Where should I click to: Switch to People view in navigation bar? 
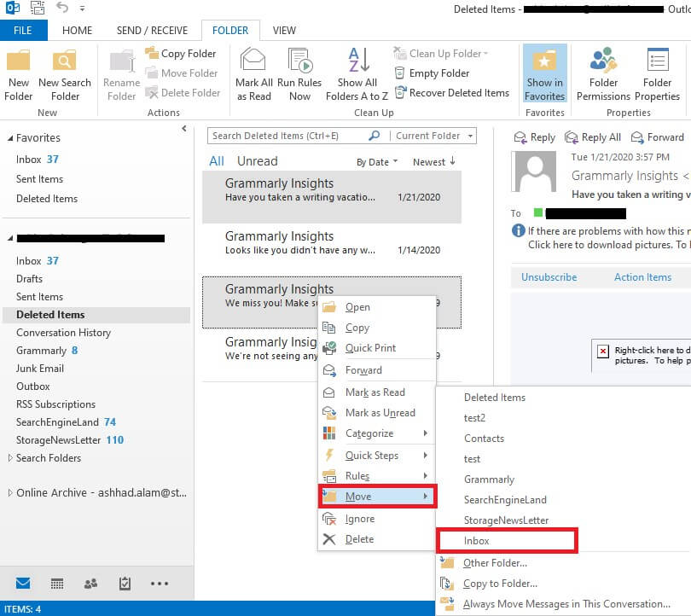[x=90, y=584]
